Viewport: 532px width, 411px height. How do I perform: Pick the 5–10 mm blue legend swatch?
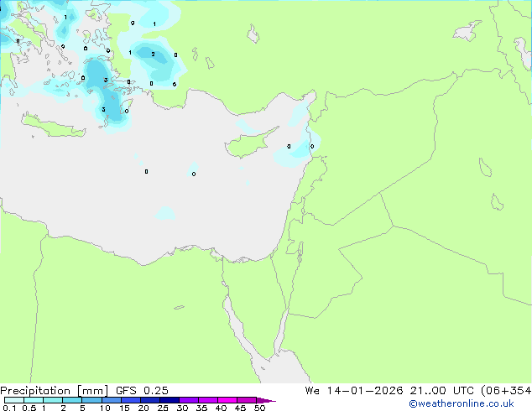point(92,400)
